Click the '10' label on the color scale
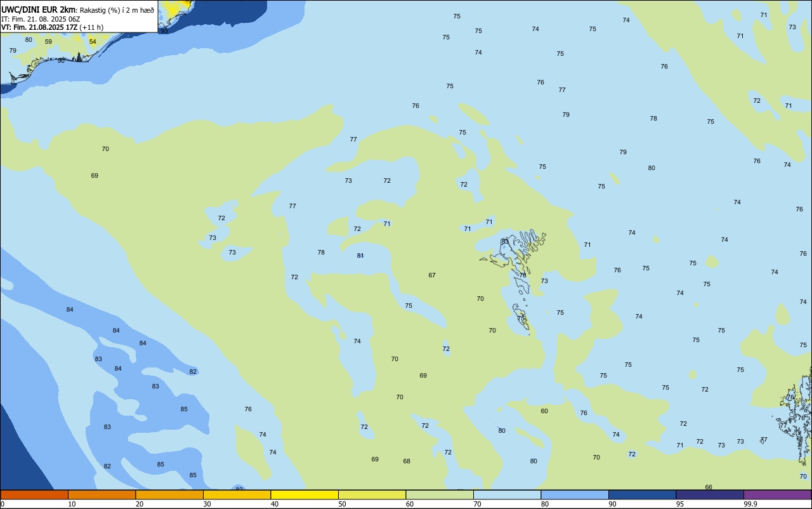The width and height of the screenshot is (812, 509). coord(72,504)
